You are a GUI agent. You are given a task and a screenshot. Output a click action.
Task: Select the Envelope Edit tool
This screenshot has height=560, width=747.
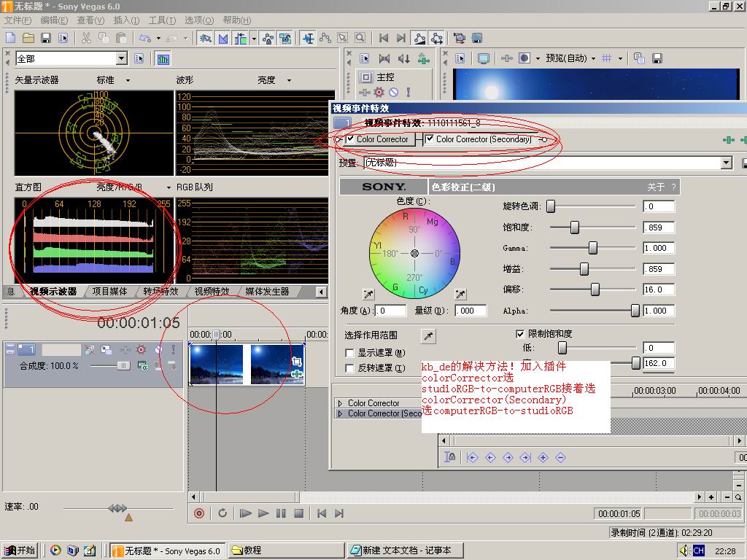[325, 38]
